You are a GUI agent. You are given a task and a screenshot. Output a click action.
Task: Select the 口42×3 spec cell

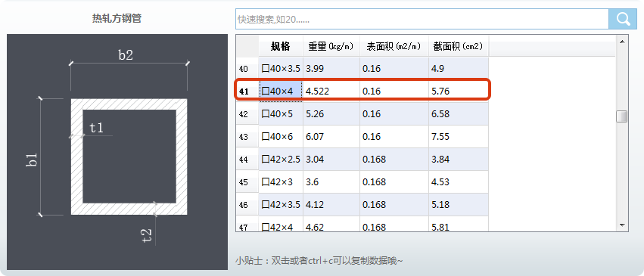281,181
